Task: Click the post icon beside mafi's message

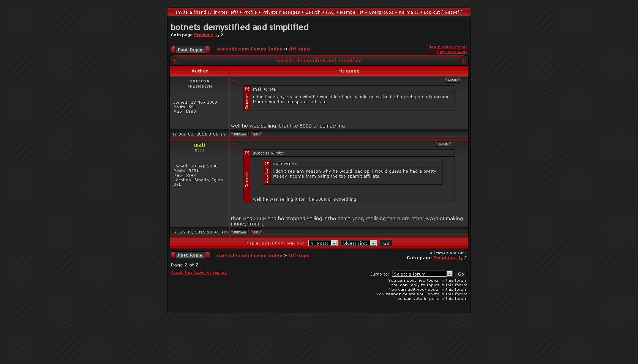Action: (x=233, y=145)
